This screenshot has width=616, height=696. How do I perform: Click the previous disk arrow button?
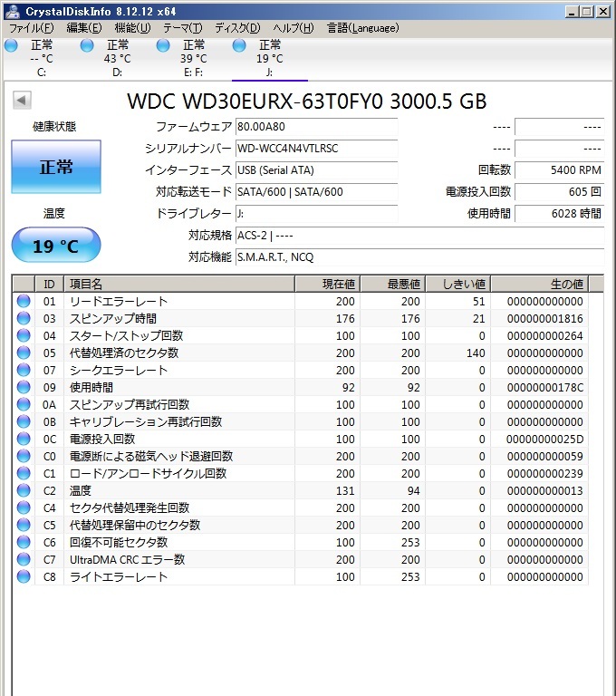pos(22,100)
